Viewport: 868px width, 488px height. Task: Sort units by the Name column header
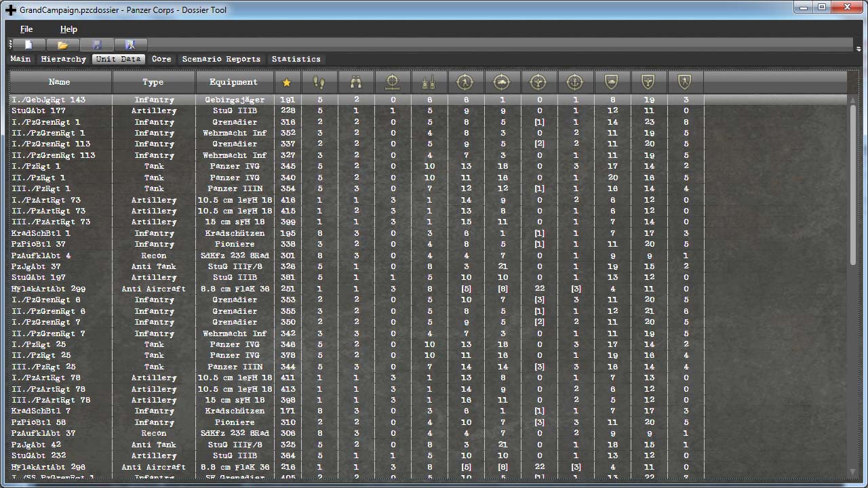[x=59, y=82]
